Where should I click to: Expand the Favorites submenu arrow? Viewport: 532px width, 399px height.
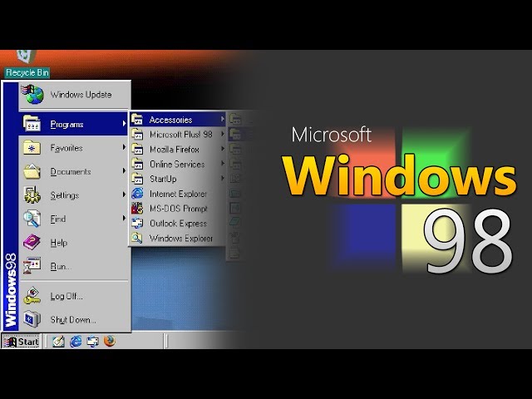point(124,147)
